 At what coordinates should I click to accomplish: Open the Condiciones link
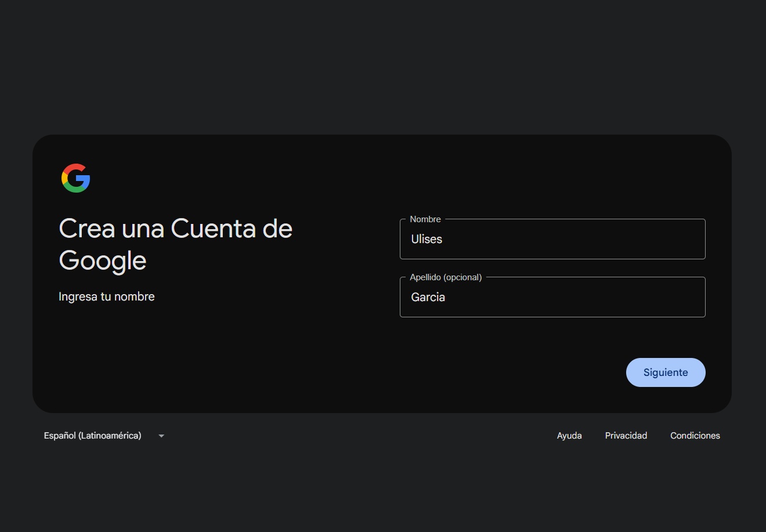(x=695, y=436)
